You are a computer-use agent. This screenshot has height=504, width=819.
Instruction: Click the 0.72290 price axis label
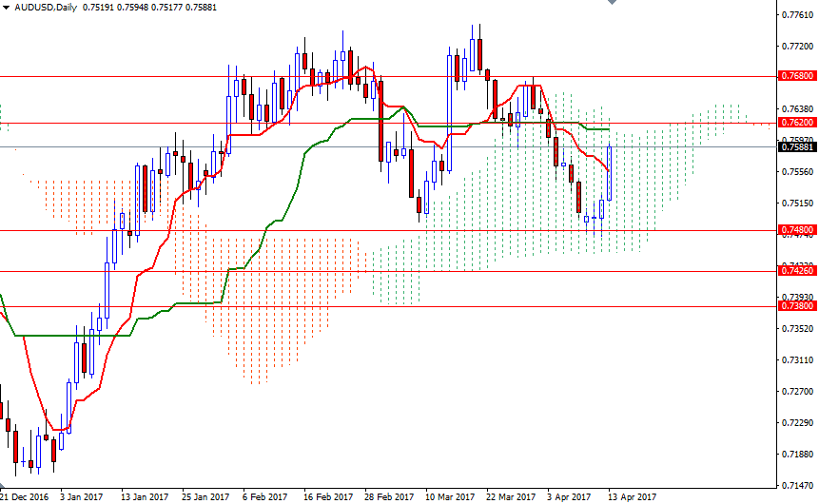click(x=797, y=422)
